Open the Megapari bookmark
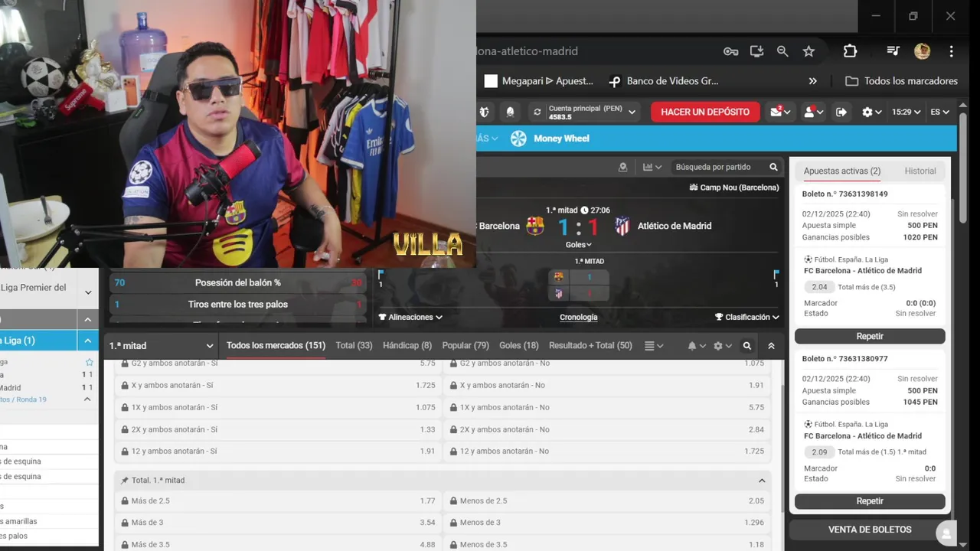Image resolution: width=980 pixels, height=551 pixels. click(539, 81)
